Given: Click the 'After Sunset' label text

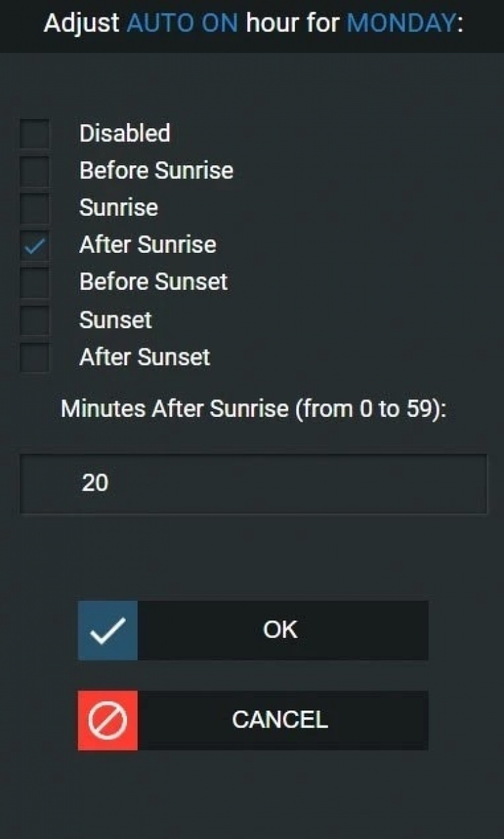Looking at the screenshot, I should pos(144,357).
